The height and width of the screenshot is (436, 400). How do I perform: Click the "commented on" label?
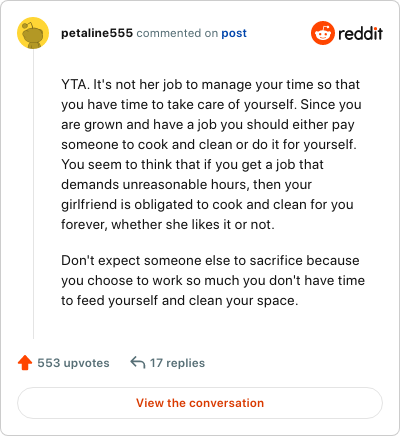(177, 33)
